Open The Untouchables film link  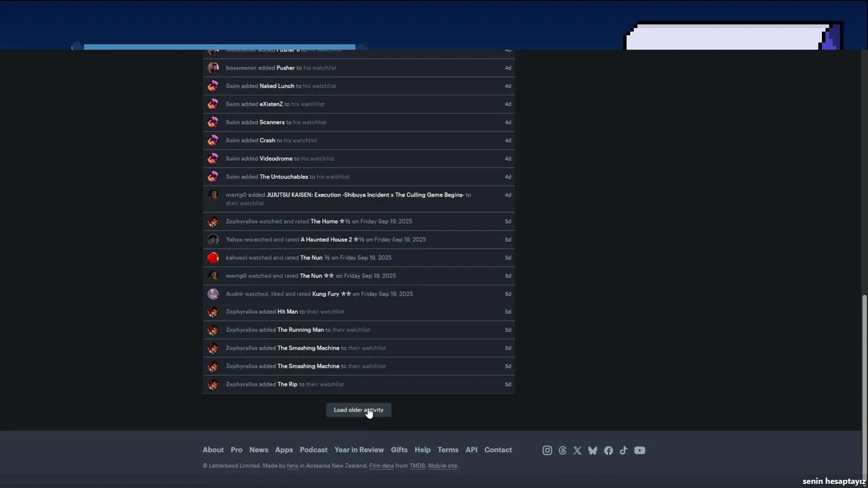[283, 177]
